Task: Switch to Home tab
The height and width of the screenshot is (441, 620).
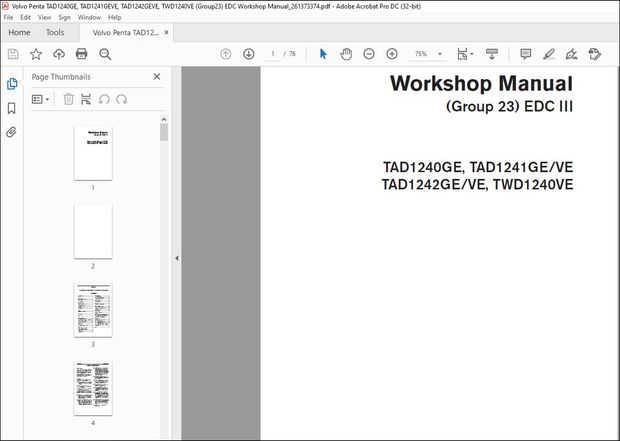Action: click(19, 32)
